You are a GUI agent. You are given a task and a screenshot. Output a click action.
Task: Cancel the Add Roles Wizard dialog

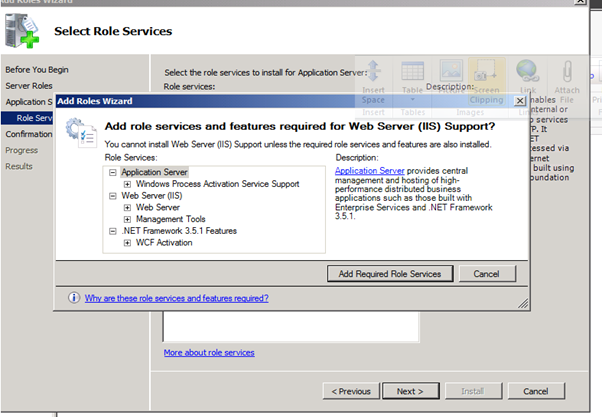tap(486, 274)
